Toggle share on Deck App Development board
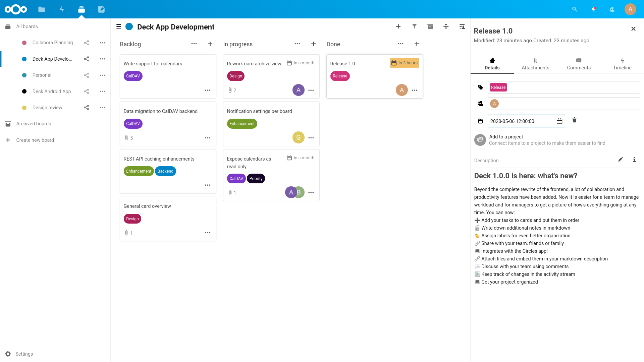This screenshot has width=644, height=362. (x=87, y=59)
